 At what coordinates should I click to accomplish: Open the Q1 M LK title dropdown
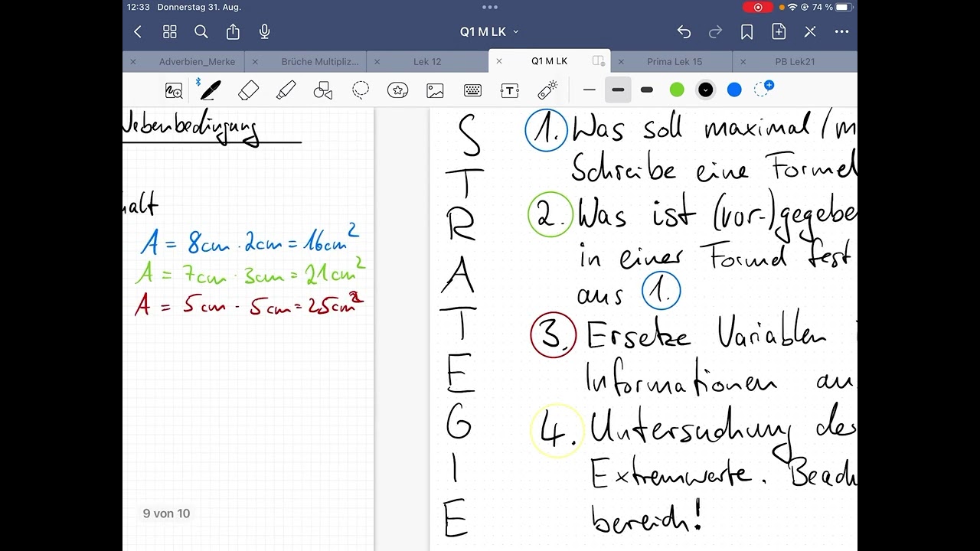[x=490, y=31]
